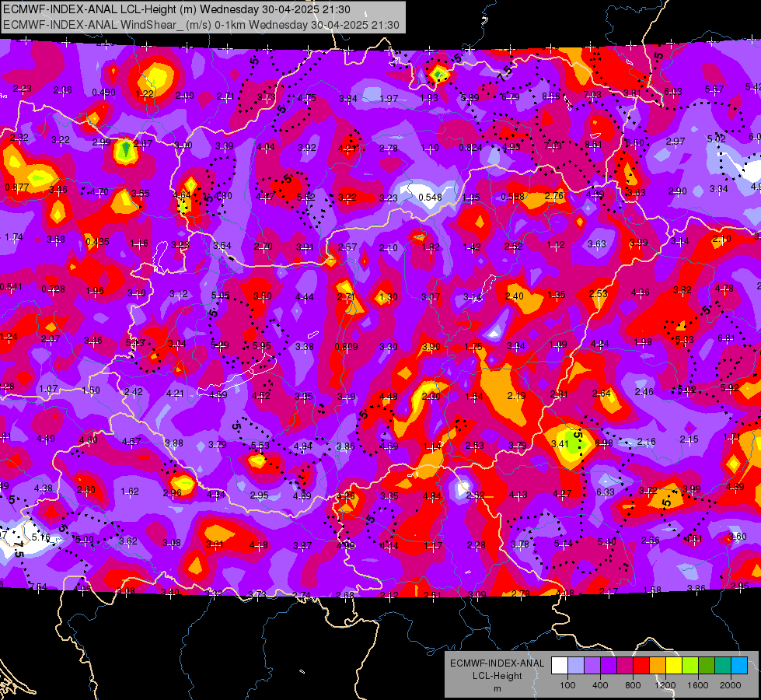The height and width of the screenshot is (700, 761).
Task: Click the lime green legend swatch
Action: pyautogui.click(x=690, y=666)
